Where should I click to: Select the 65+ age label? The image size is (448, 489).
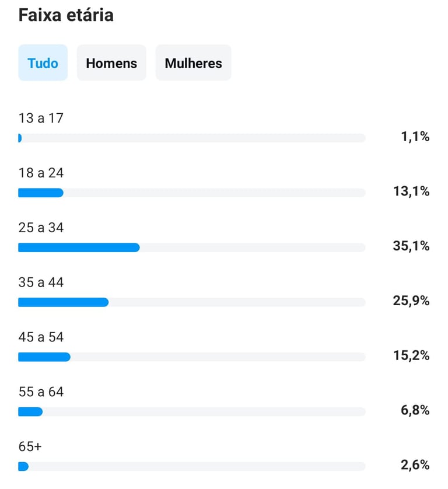[x=30, y=446]
